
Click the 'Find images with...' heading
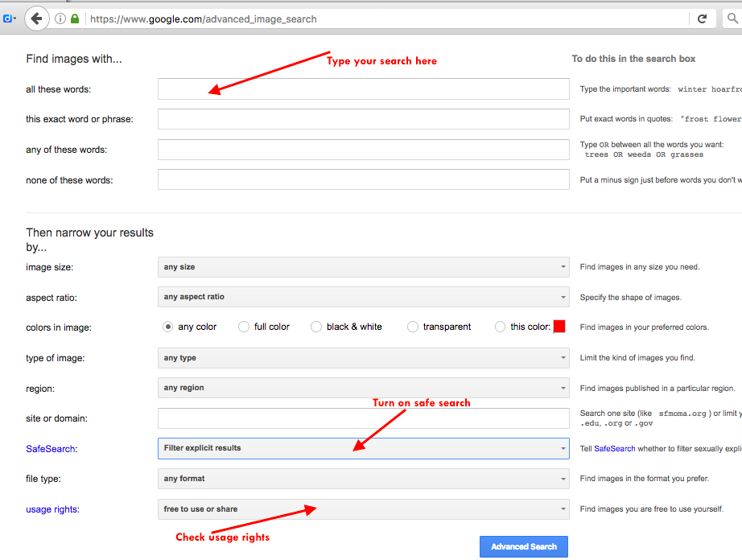74,59
